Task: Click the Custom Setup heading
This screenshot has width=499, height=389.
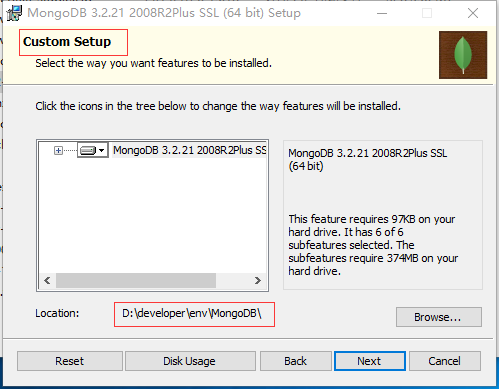Action: pyautogui.click(x=67, y=42)
